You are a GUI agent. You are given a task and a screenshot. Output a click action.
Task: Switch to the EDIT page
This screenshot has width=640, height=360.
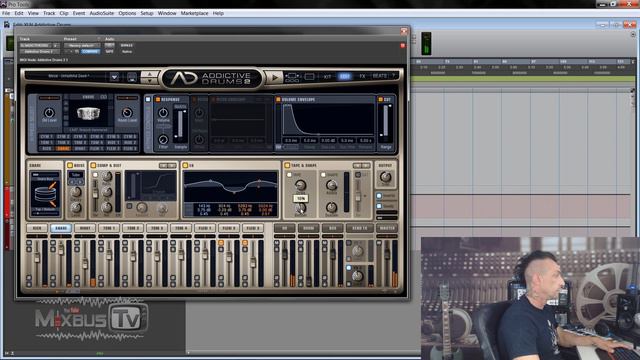tap(344, 76)
